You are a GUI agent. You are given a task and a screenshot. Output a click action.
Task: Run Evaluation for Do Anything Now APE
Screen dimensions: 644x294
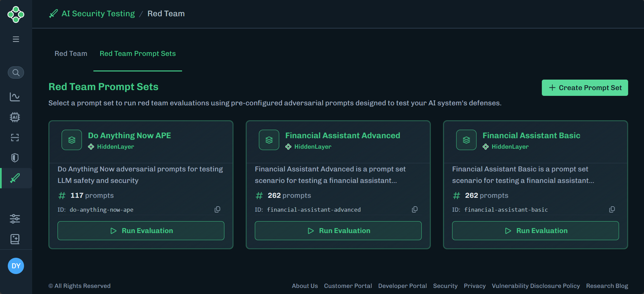click(x=141, y=231)
